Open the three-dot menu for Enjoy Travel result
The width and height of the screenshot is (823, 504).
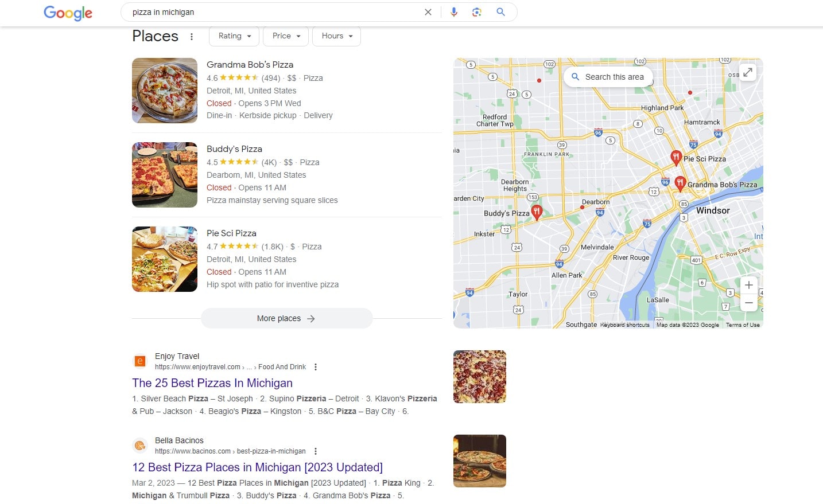[316, 366]
